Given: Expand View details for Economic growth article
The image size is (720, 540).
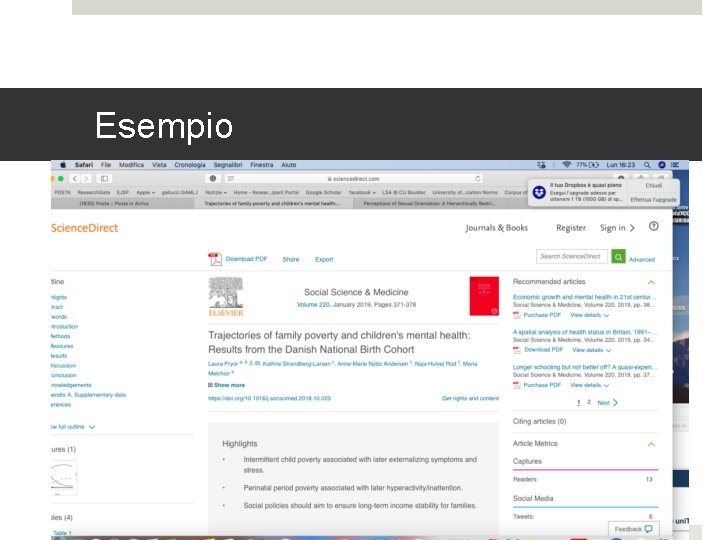Looking at the screenshot, I should click(590, 315).
